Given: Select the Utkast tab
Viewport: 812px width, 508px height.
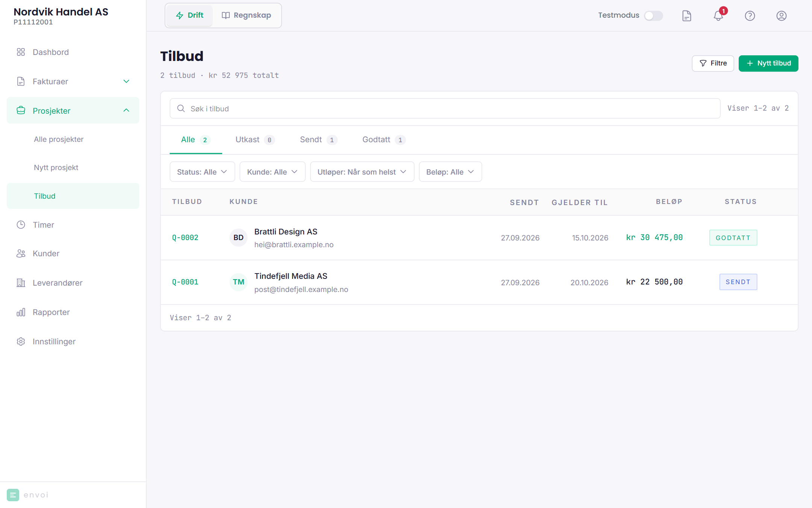Looking at the screenshot, I should click(x=255, y=140).
